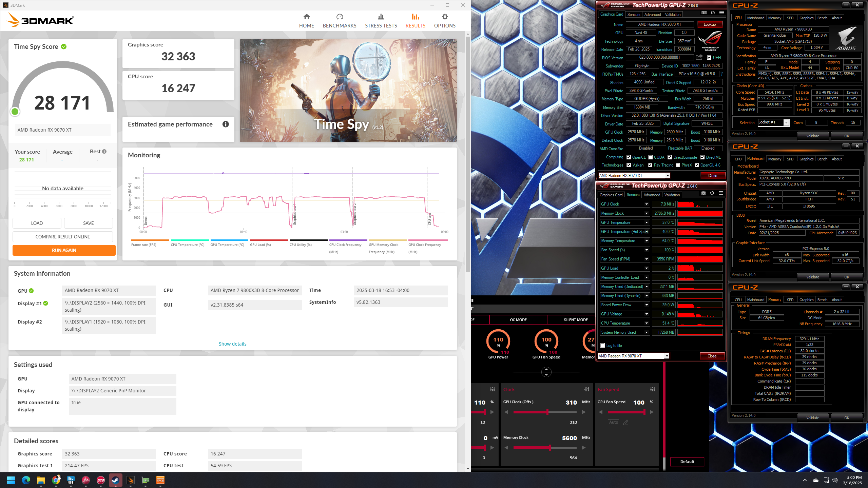Viewport: 868px width, 488px height.
Task: Toggle the UEFI checkbox in GPU-Z
Action: tap(709, 58)
